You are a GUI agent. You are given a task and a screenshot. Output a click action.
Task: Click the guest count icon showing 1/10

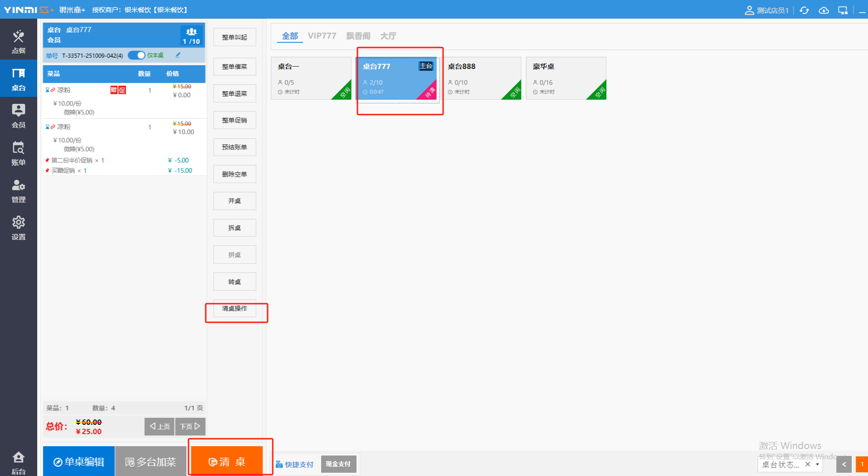(191, 36)
